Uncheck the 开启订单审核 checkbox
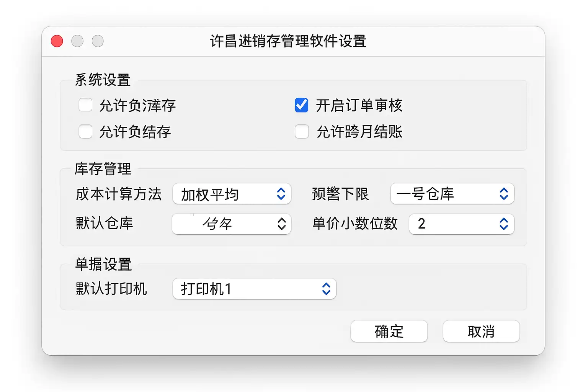The width and height of the screenshot is (588, 392). [x=302, y=105]
